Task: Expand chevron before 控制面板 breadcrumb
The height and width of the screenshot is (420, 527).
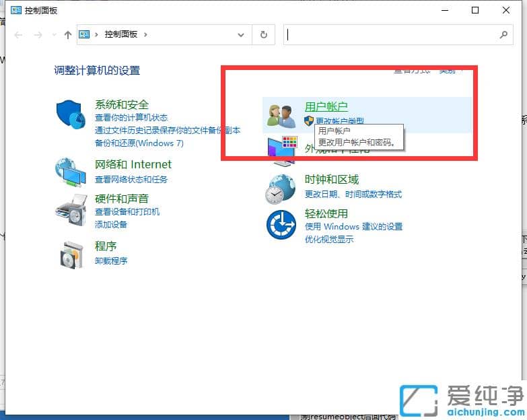Action: (x=96, y=34)
